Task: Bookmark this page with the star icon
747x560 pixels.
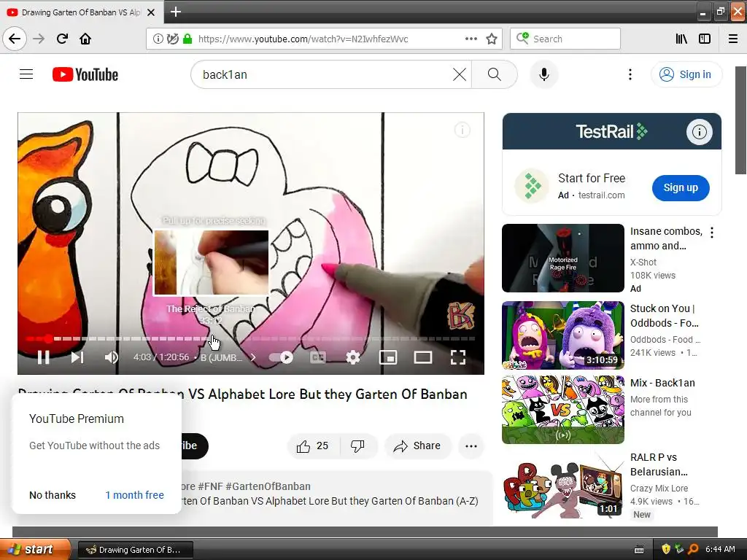Action: pyautogui.click(x=491, y=39)
